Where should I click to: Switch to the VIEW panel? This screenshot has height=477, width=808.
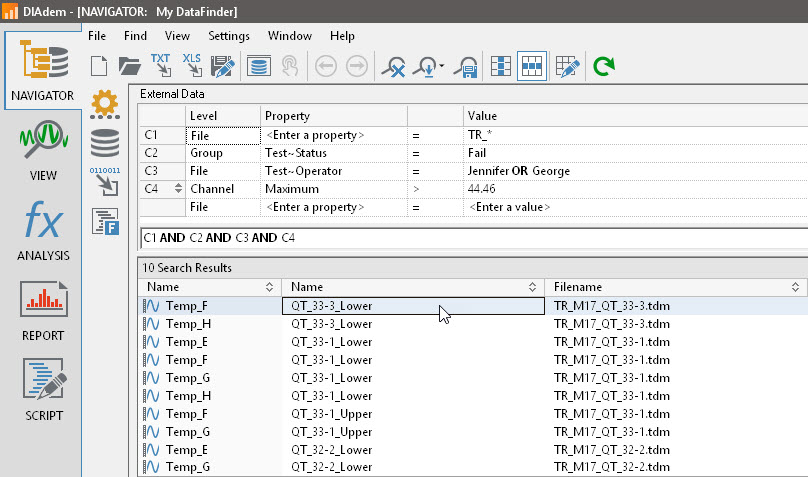tap(43, 150)
